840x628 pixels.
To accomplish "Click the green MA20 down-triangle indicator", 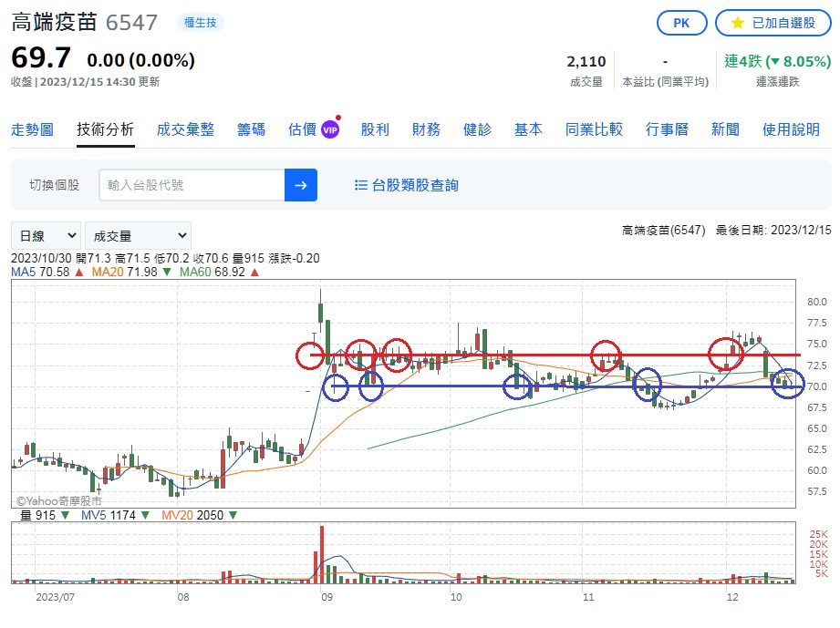I will (x=167, y=272).
